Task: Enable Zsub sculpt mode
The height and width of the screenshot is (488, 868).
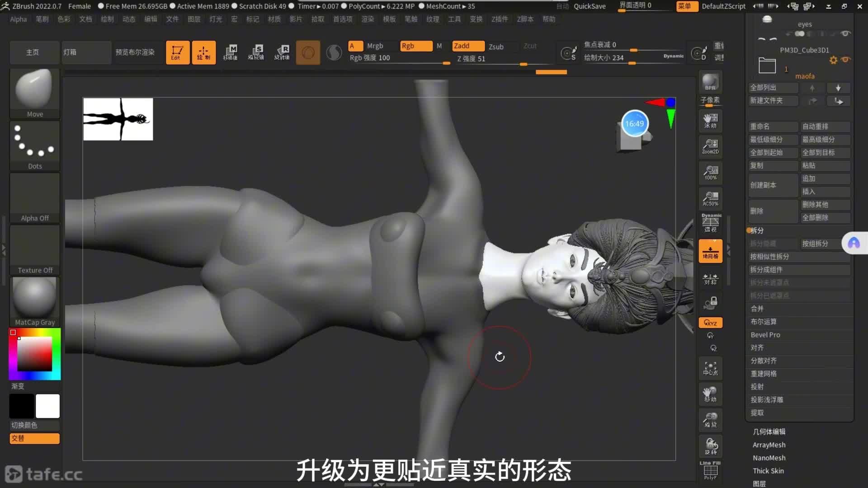Action: tap(496, 47)
